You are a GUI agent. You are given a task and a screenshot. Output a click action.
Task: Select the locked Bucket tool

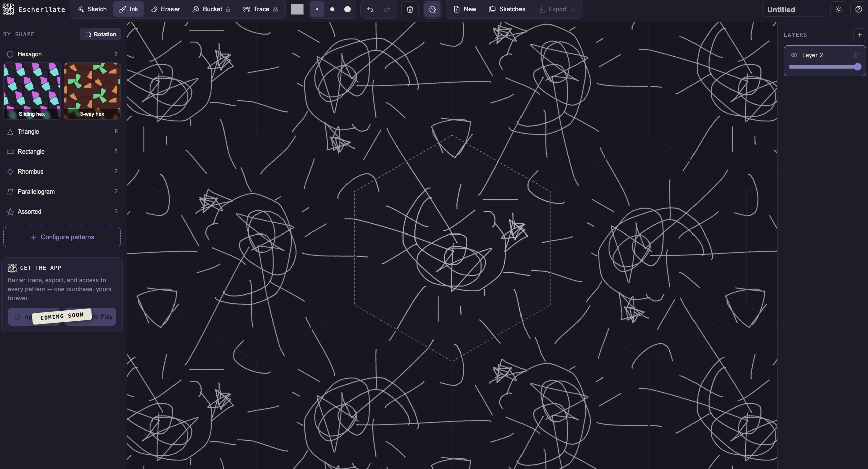[x=211, y=9]
